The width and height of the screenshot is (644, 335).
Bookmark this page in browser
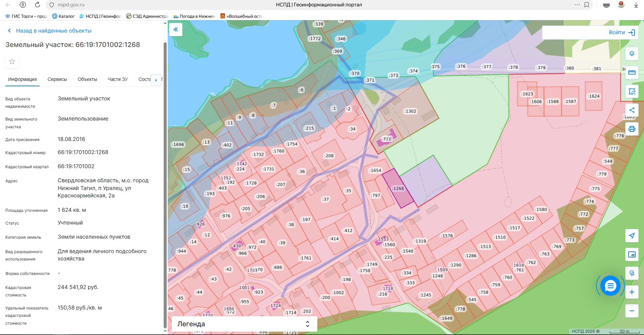tap(587, 5)
